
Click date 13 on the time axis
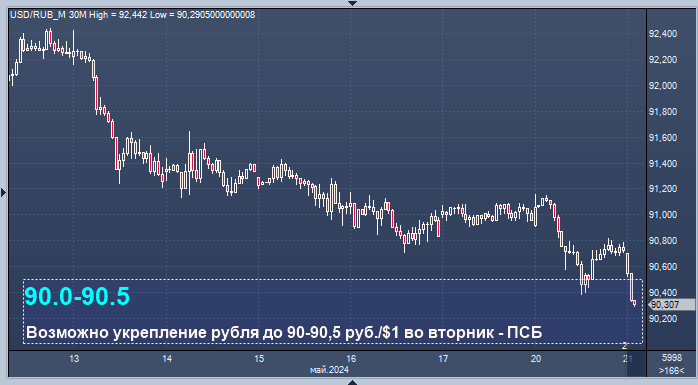[x=74, y=359]
